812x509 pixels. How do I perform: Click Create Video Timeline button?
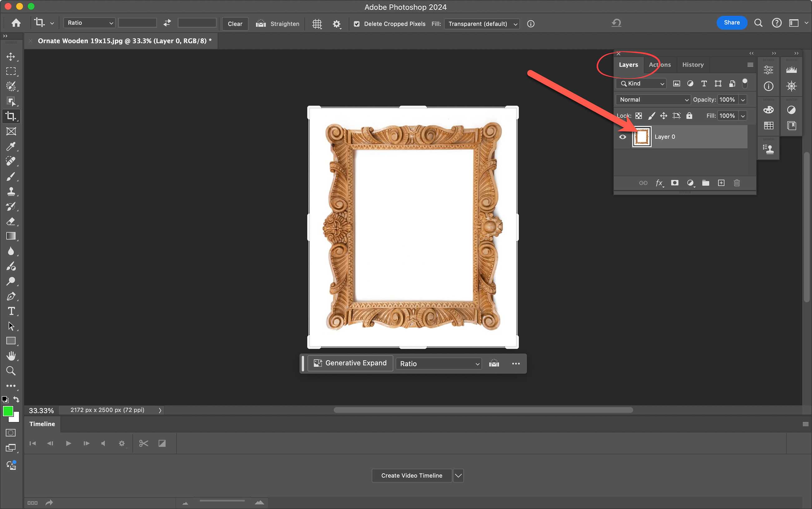(x=411, y=475)
